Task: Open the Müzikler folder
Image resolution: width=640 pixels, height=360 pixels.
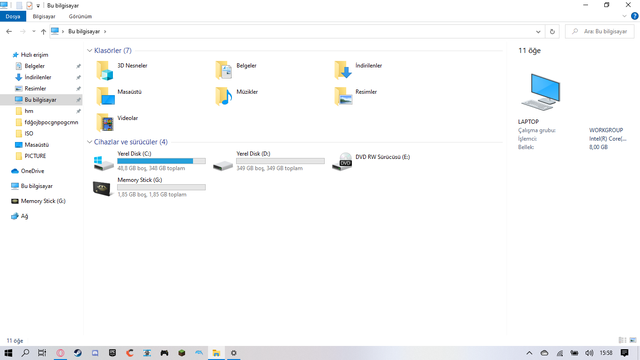Action: [x=236, y=96]
